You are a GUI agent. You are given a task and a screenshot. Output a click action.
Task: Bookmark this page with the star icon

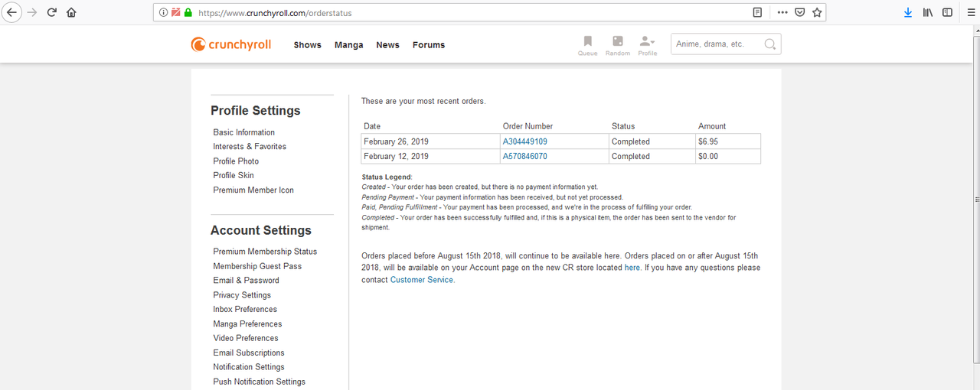click(x=817, y=12)
